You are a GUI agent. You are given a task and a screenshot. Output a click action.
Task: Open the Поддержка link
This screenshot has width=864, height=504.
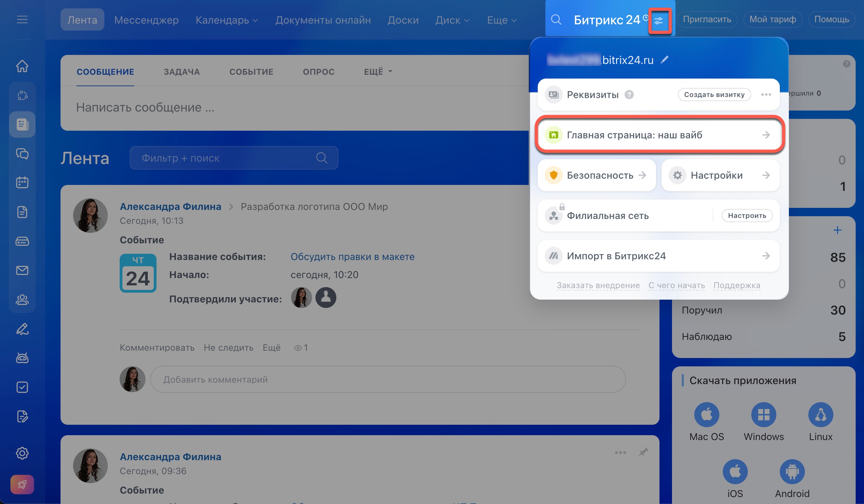[x=737, y=285]
